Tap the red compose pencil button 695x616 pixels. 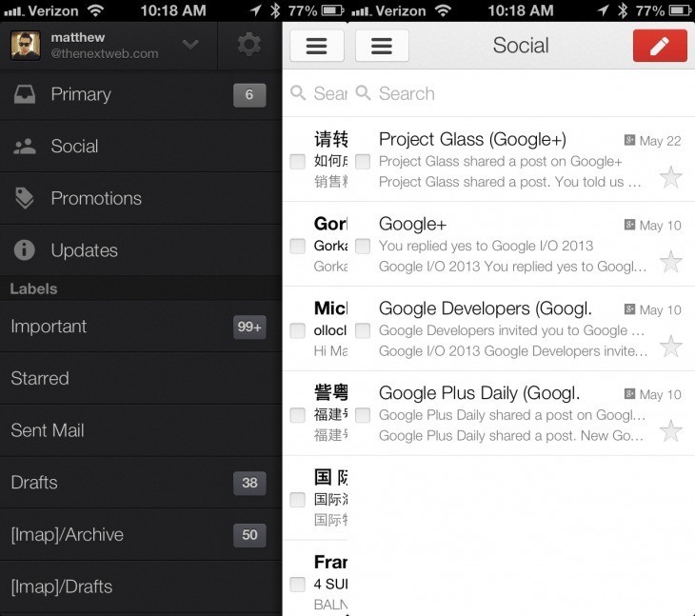tap(660, 46)
